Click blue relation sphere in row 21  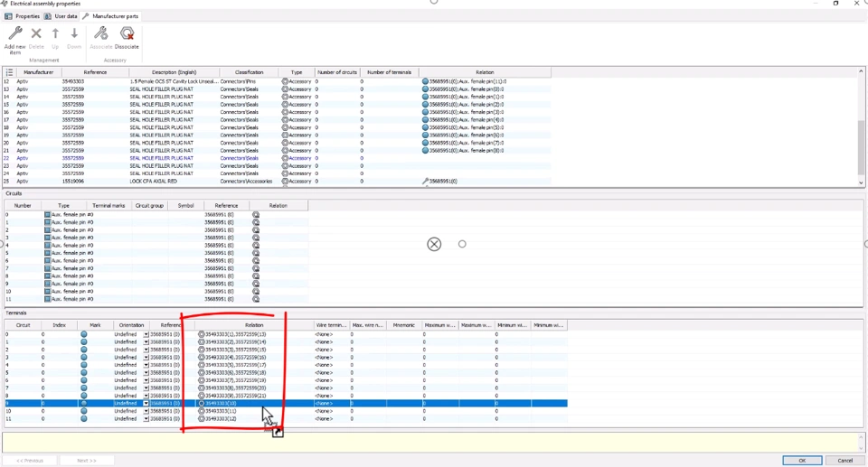pyautogui.click(x=425, y=151)
